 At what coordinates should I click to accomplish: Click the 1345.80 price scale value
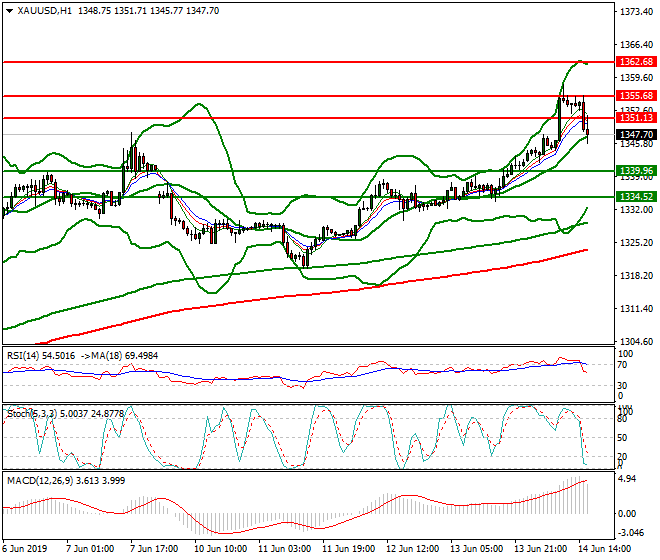636,144
